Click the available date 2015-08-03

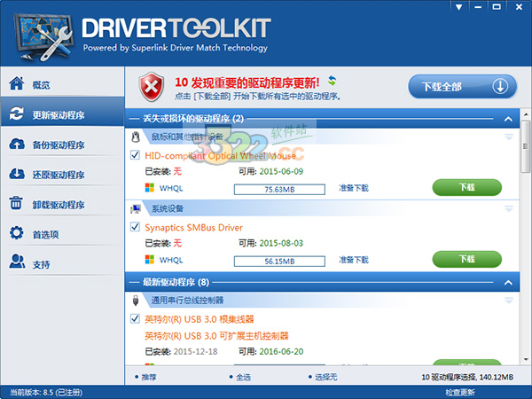click(x=281, y=243)
